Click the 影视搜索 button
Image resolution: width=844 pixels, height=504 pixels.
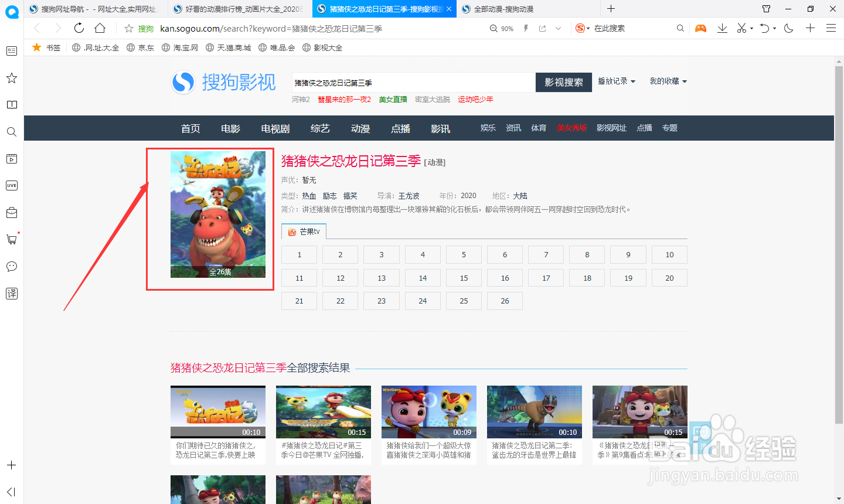pos(564,83)
